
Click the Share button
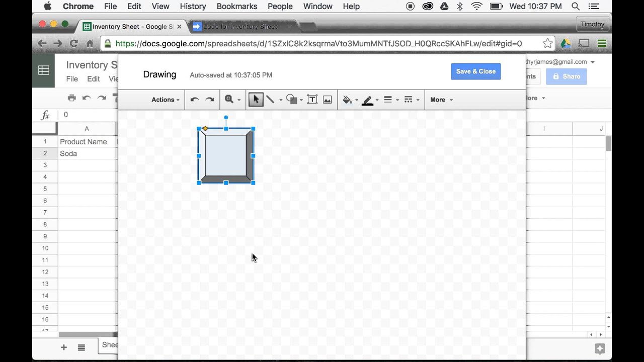click(566, 76)
